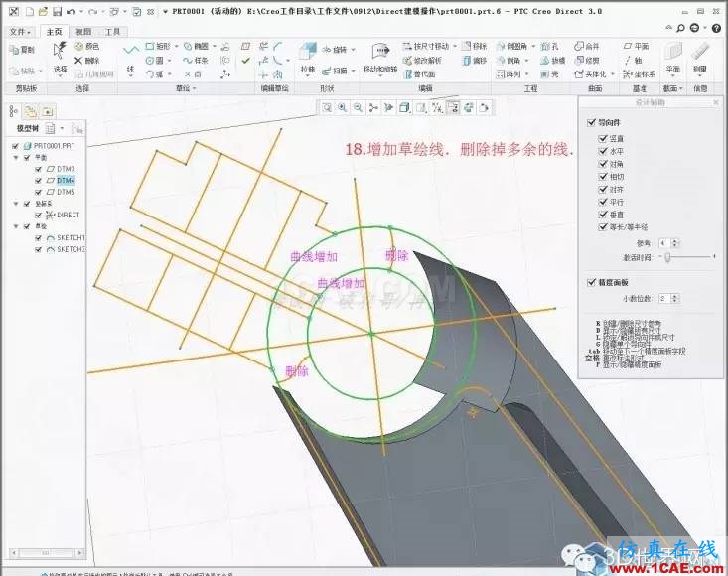Click the 复制 copy button
The width and height of the screenshot is (728, 576).
pyautogui.click(x=23, y=50)
